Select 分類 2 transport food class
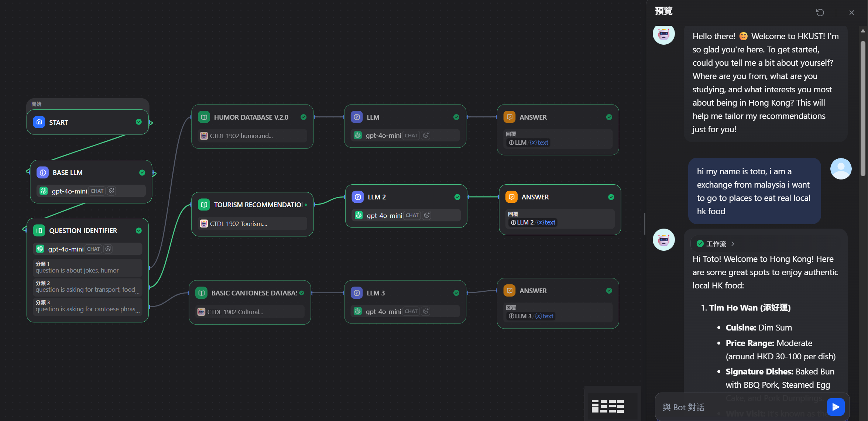 pos(88,287)
